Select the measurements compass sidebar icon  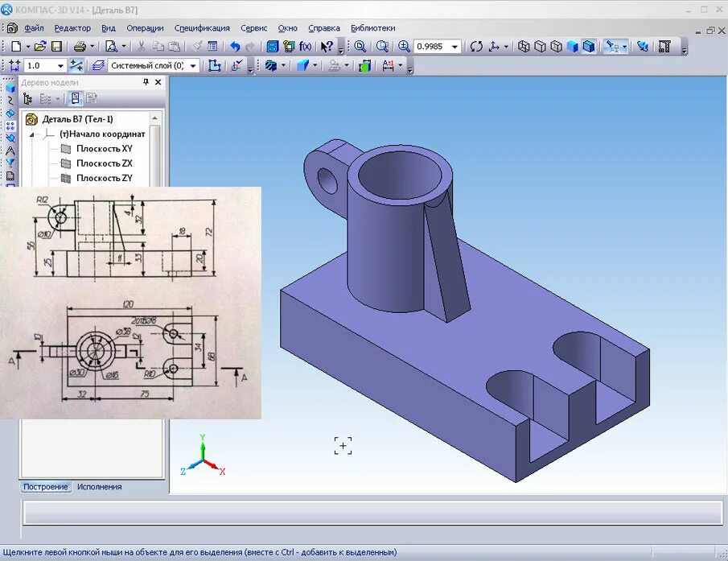(10, 151)
